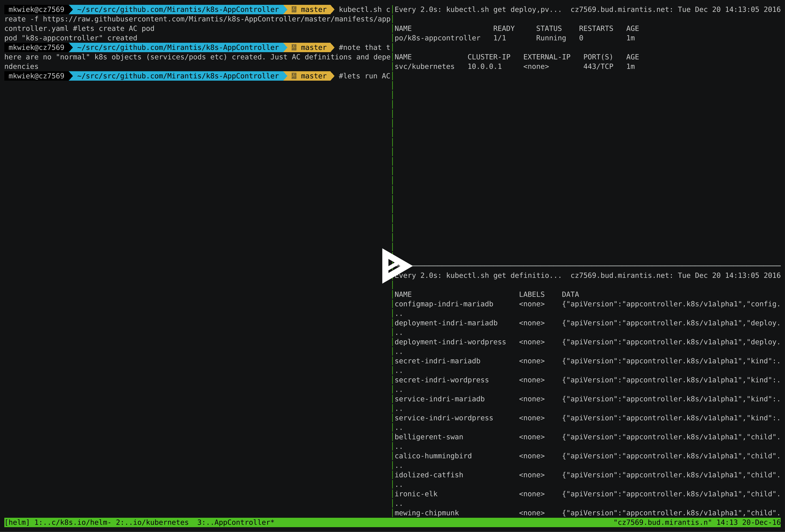Click the '#lets run AC' command text
Viewport: 785px width, 532px height.
pyautogui.click(x=364, y=76)
